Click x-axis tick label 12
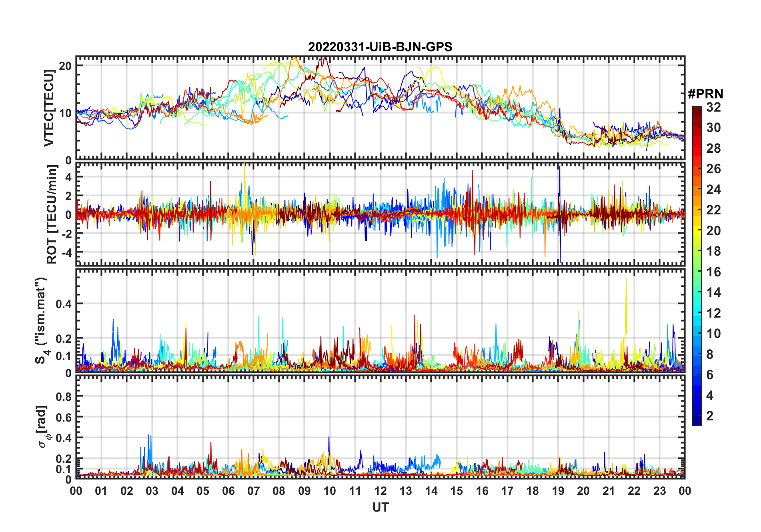The height and width of the screenshot is (532, 761). tap(380, 491)
